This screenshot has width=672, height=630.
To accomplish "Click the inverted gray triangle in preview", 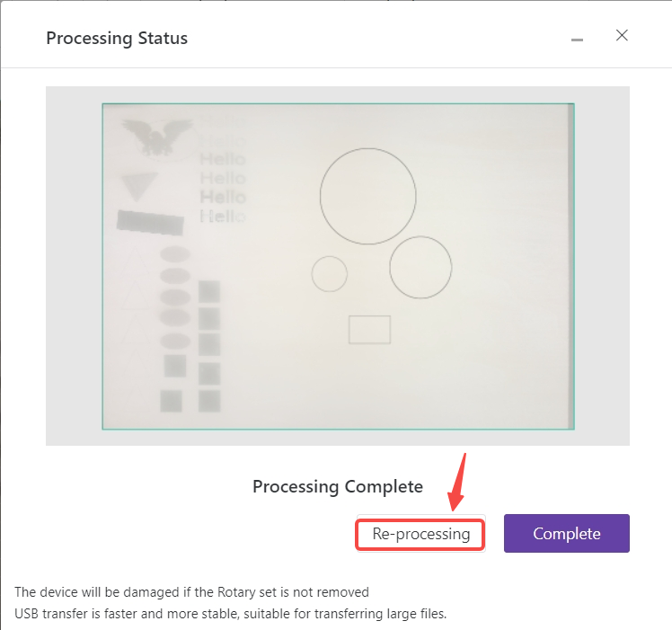I will pyautogui.click(x=139, y=186).
